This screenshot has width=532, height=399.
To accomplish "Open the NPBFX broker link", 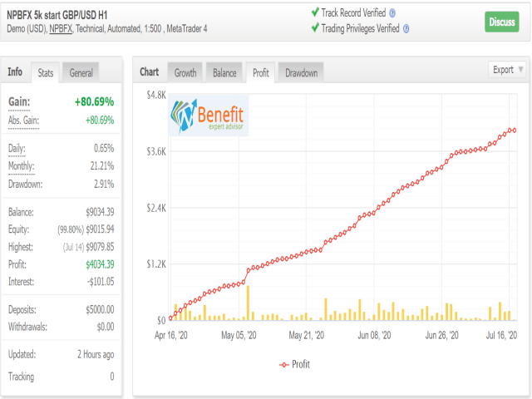I will pyautogui.click(x=61, y=29).
